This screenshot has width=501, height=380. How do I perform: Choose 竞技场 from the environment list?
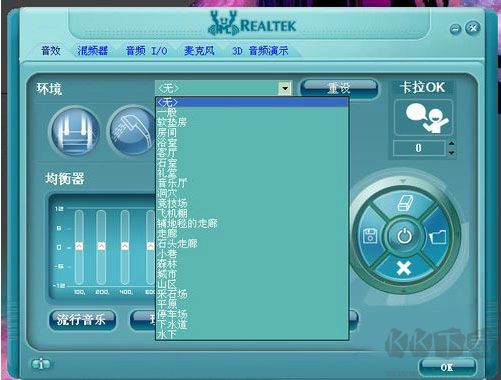tap(252, 203)
